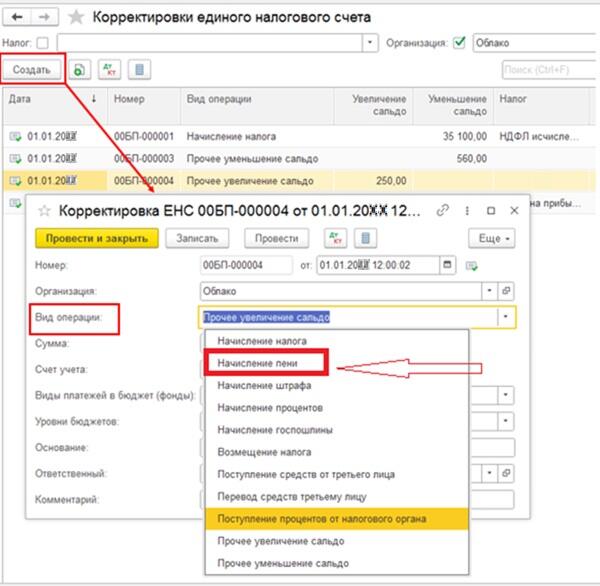Click the back navigation arrow
The width and height of the screenshot is (600, 586).
click(x=17, y=17)
